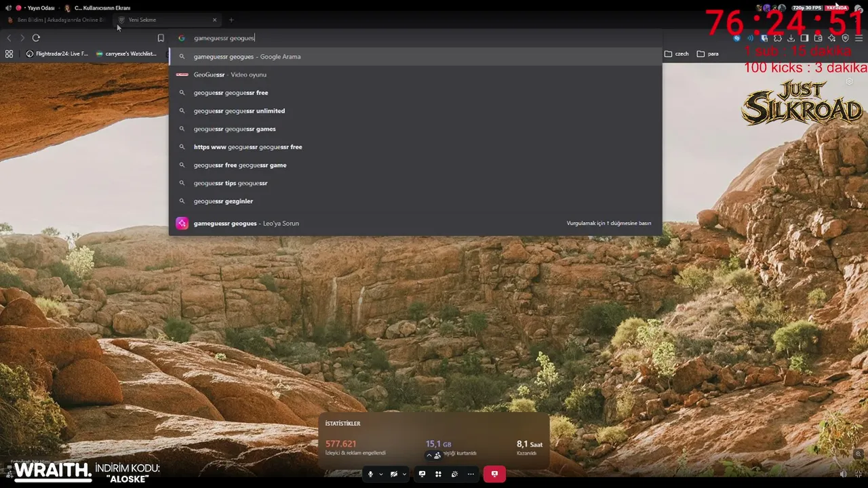Open the downloads panel
The height and width of the screenshot is (488, 868).
791,38
